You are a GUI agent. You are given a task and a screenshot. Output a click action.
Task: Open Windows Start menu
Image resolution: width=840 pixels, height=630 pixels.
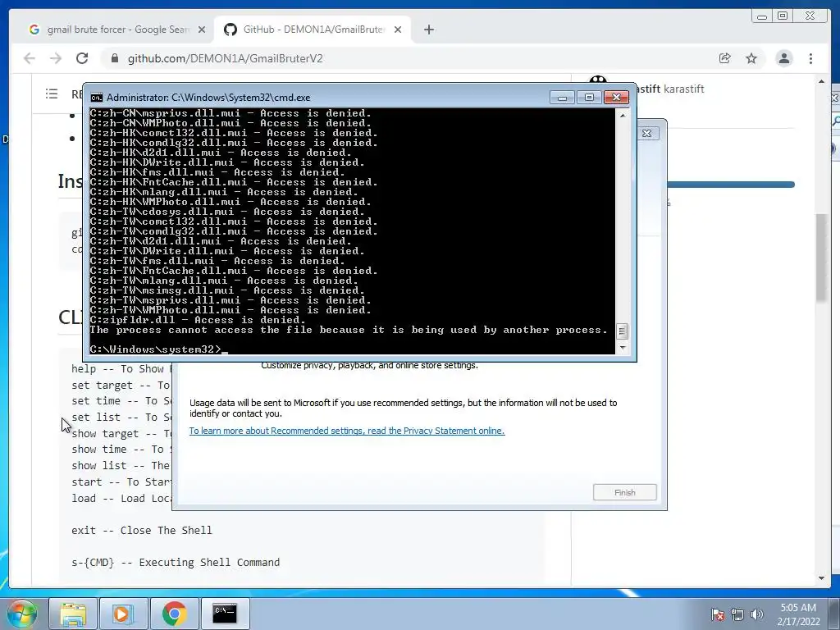21,614
